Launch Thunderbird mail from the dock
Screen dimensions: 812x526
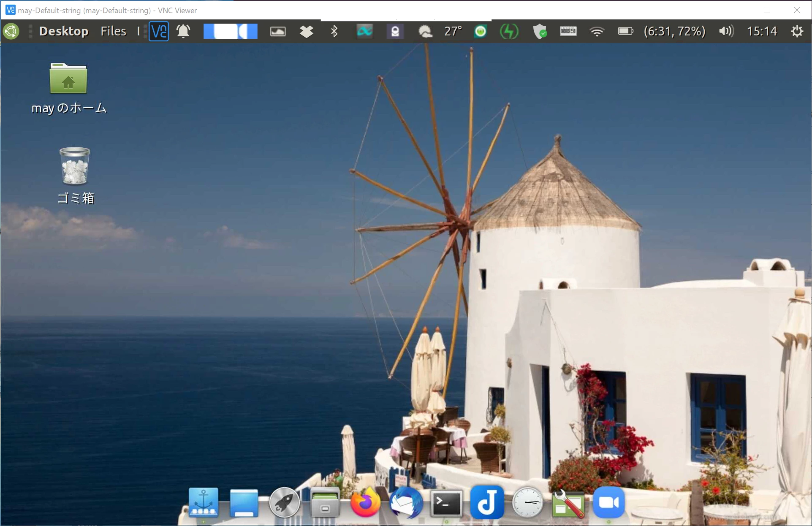pyautogui.click(x=405, y=502)
